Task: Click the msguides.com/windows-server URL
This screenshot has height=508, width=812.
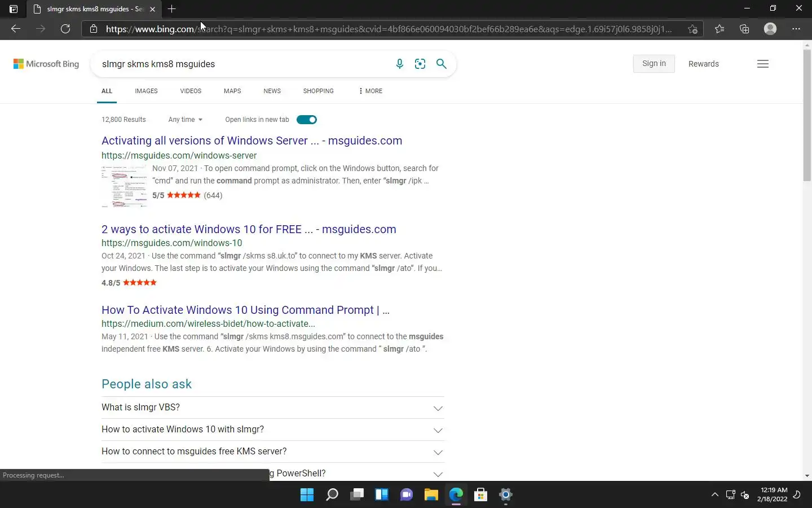Action: tap(179, 155)
